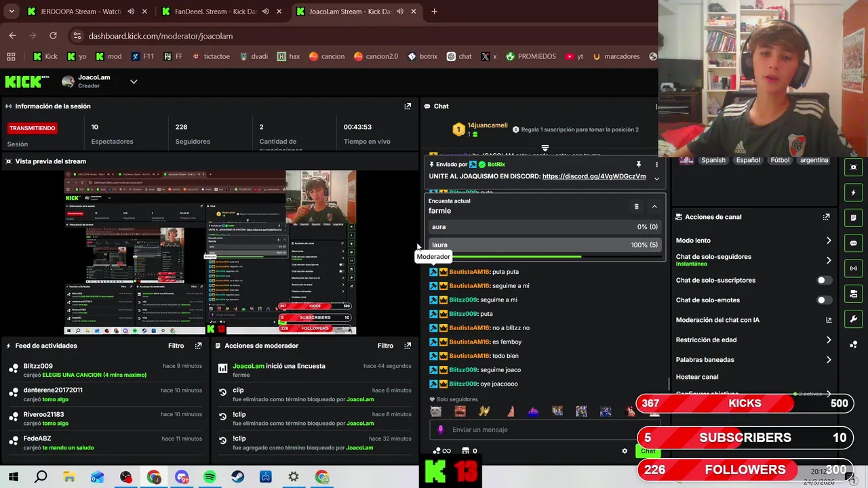The image size is (868, 488).
Task: Click the document notes sidebar icon
Action: [853, 218]
